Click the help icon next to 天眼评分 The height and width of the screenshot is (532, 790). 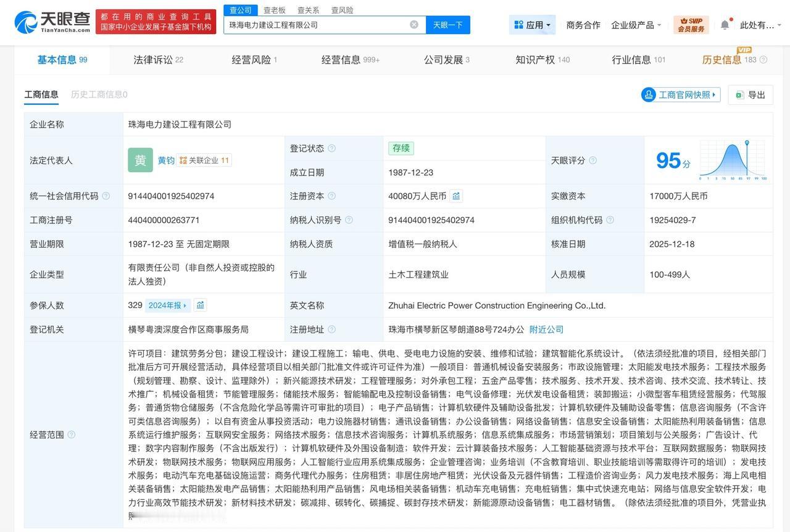coord(593,160)
